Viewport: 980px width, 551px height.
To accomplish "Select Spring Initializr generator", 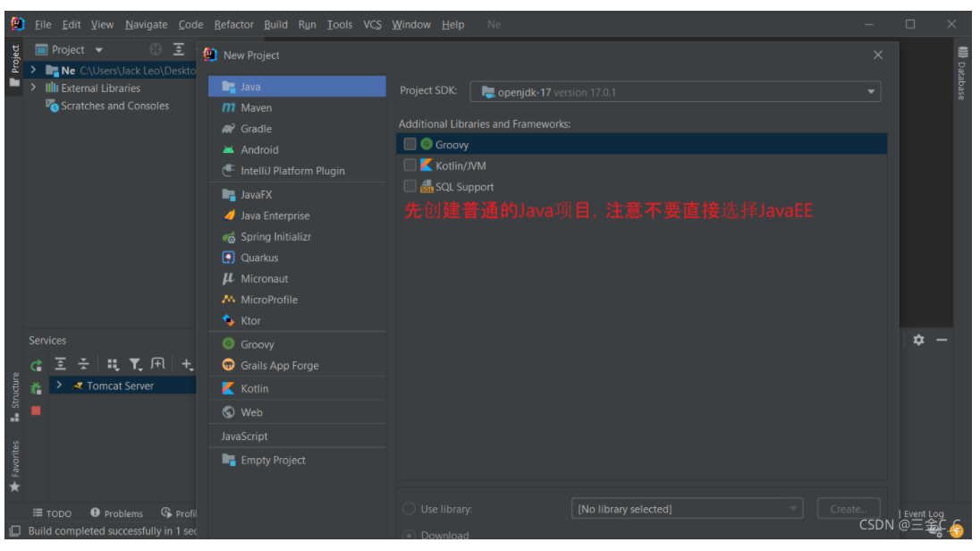I will pos(297,236).
